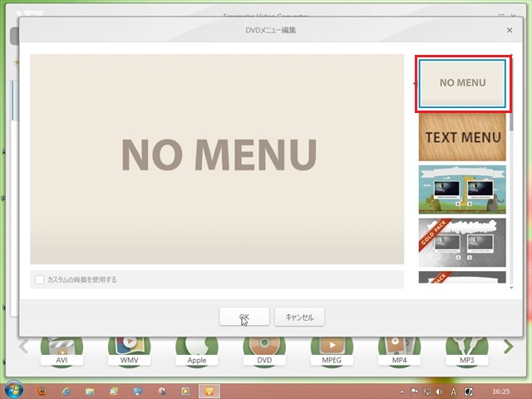Image resolution: width=532 pixels, height=399 pixels.
Task: Open the Windows Start menu
Action: pos(14,390)
